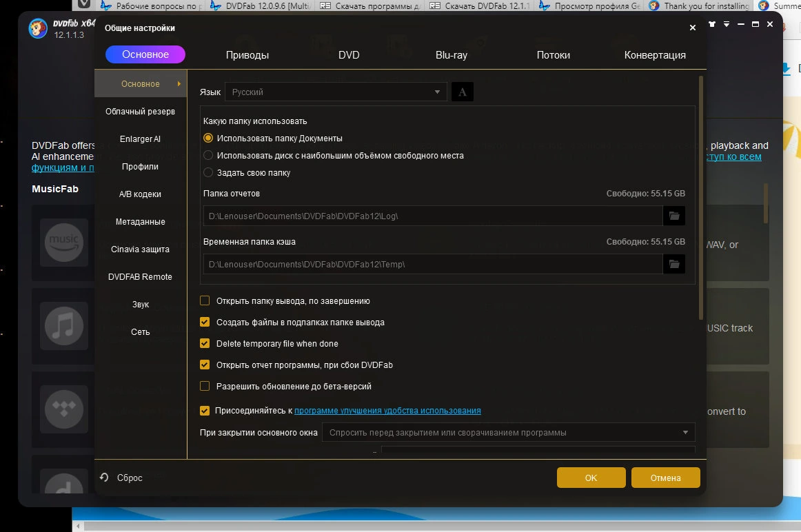The image size is (801, 532).
Task: Select radio for disk with most free space
Action: (208, 155)
